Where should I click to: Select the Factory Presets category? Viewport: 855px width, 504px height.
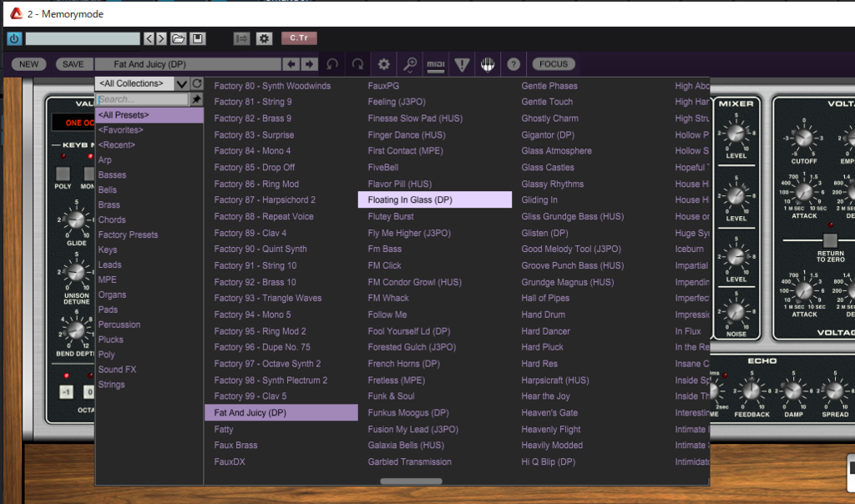click(x=128, y=234)
